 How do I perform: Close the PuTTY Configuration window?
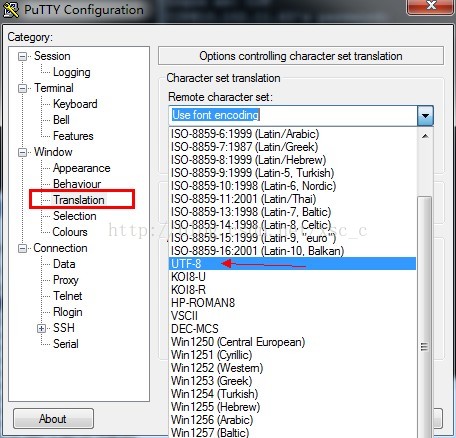(431, 6)
